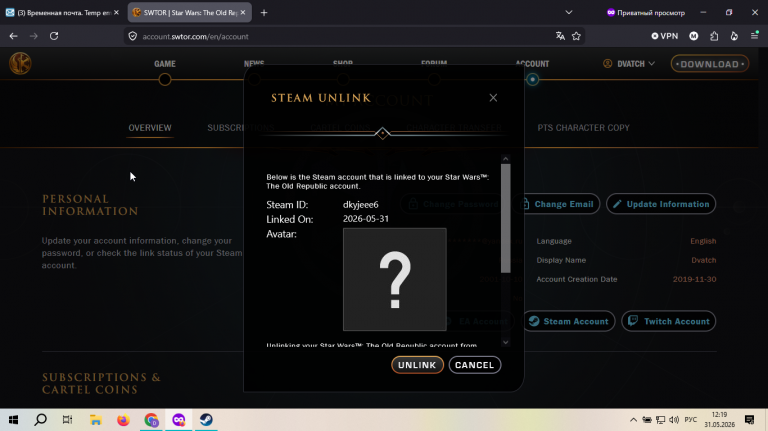Bookmark the page with star icon
This screenshot has height=431, width=768.
(x=576, y=36)
